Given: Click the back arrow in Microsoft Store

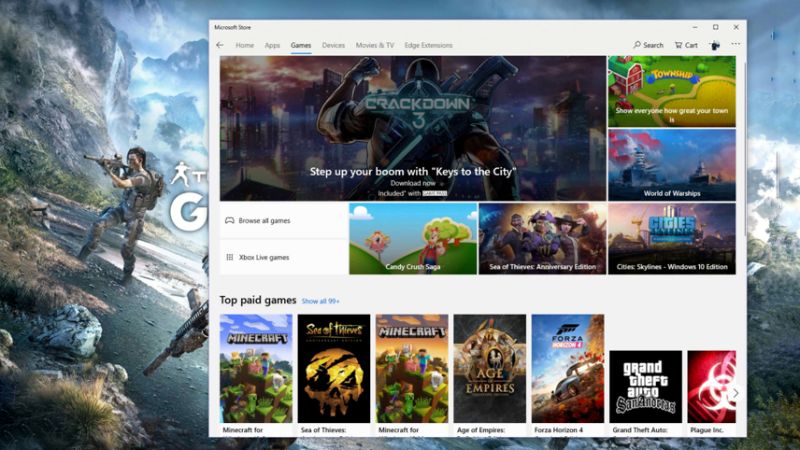Looking at the screenshot, I should (220, 45).
